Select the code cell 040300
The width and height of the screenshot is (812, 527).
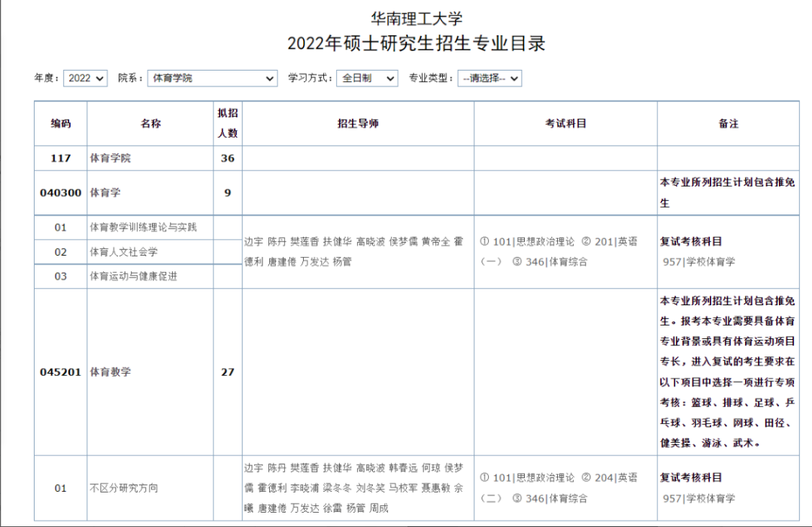click(61, 192)
